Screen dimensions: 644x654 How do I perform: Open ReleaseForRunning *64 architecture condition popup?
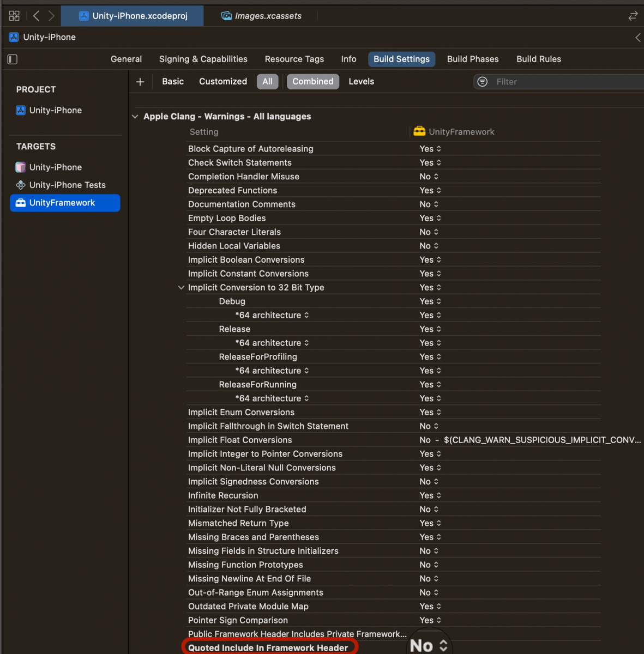(x=272, y=398)
